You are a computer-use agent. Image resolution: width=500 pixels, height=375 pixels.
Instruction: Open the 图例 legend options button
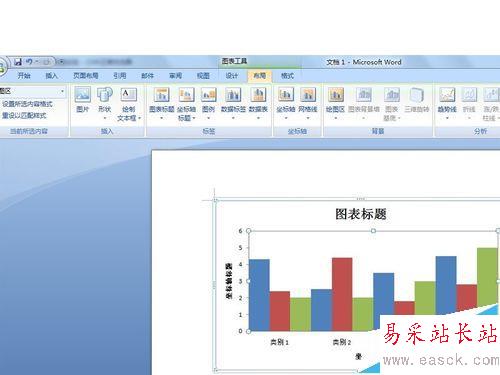pyautogui.click(x=209, y=103)
